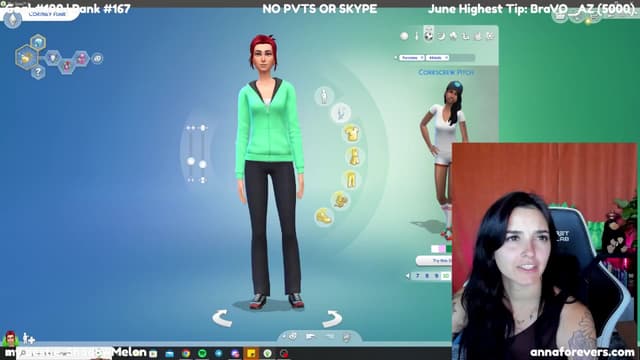Adjust the left body slider handle
The height and width of the screenshot is (360, 640).
(x=191, y=162)
